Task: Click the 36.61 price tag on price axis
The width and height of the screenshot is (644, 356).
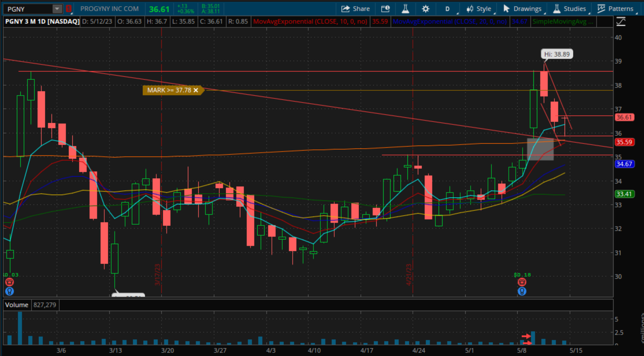Action: (x=624, y=117)
